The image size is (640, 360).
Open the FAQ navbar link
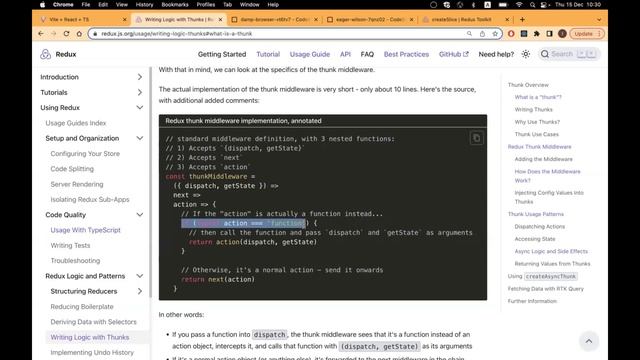[367, 54]
